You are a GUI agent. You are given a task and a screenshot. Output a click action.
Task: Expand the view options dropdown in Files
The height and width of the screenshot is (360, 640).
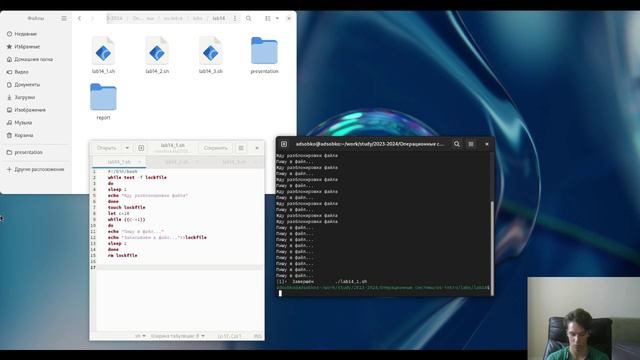[x=277, y=18]
